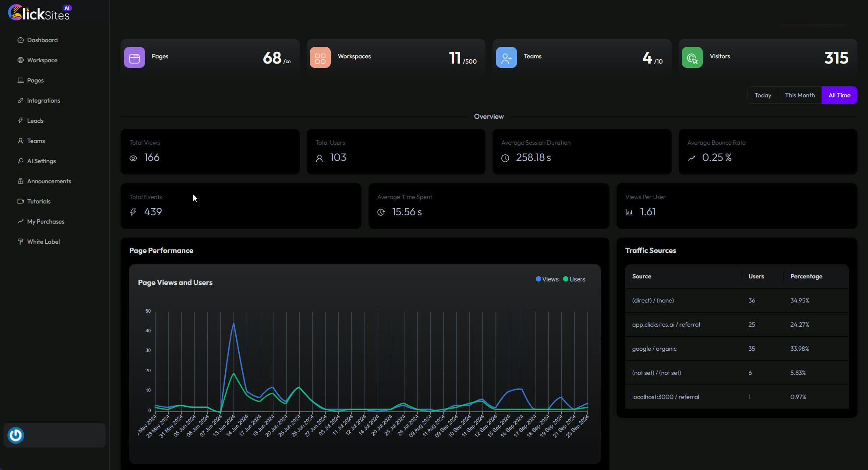Click the Pages sidebar icon
The height and width of the screenshot is (470, 868).
pyautogui.click(x=21, y=80)
